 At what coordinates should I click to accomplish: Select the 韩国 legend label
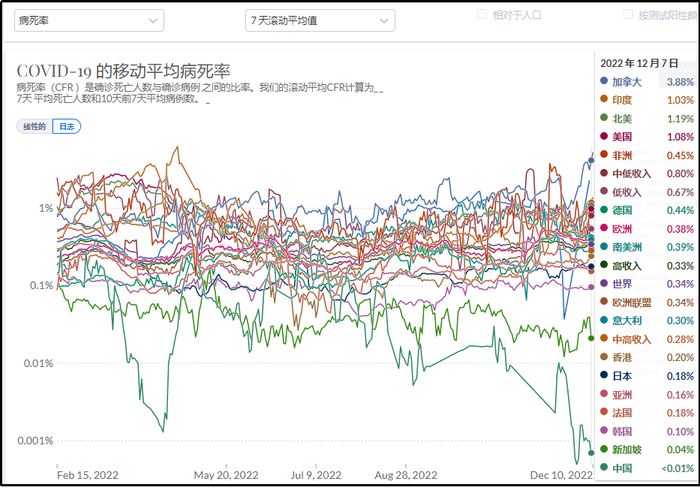click(622, 431)
